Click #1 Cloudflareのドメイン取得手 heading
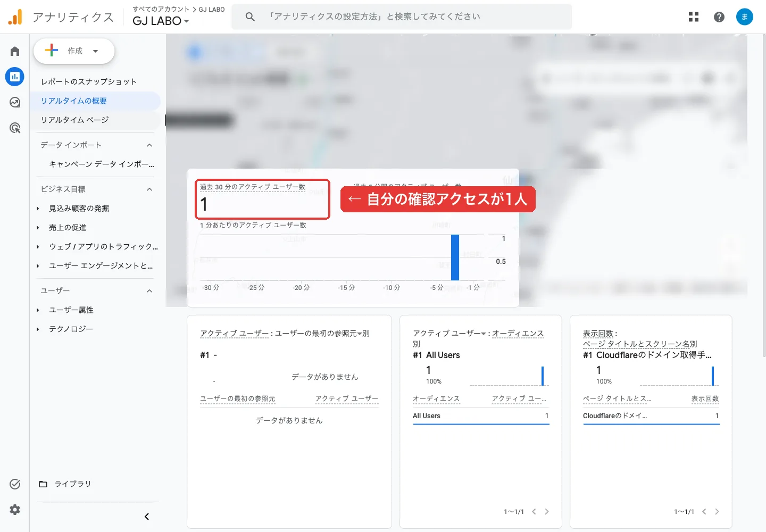Image resolution: width=766 pixels, height=532 pixels. (x=647, y=355)
